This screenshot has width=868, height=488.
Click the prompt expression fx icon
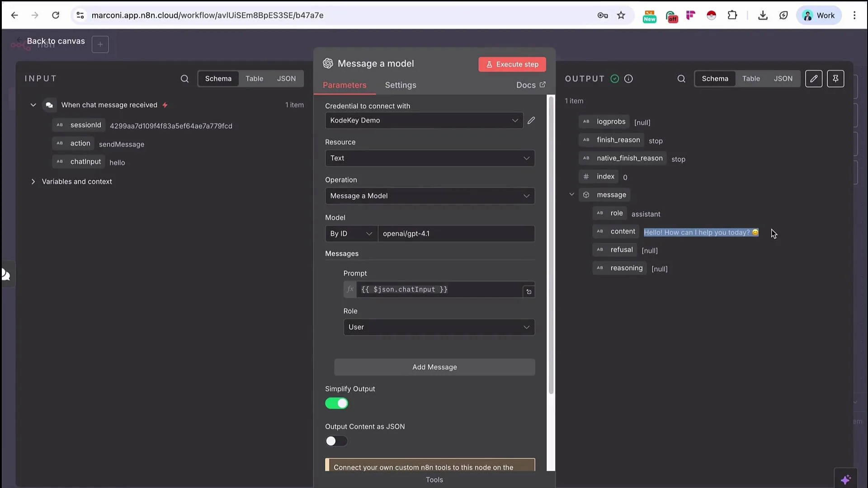tap(350, 289)
